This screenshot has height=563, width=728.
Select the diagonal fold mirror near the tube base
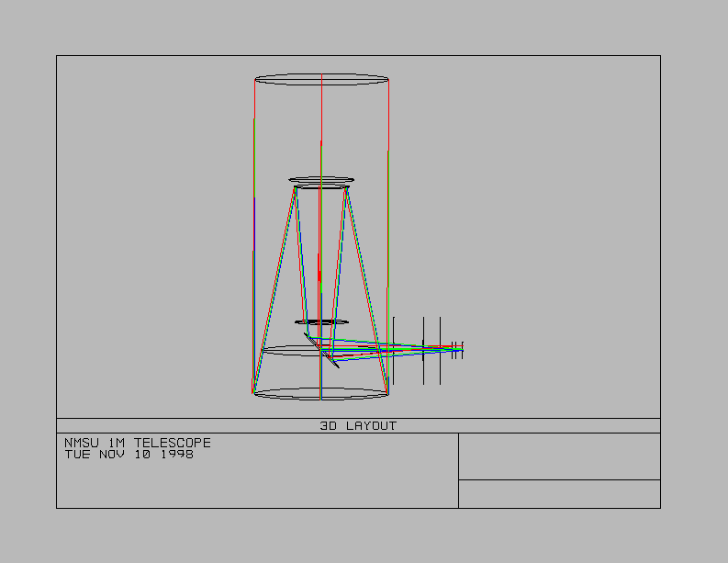(327, 355)
